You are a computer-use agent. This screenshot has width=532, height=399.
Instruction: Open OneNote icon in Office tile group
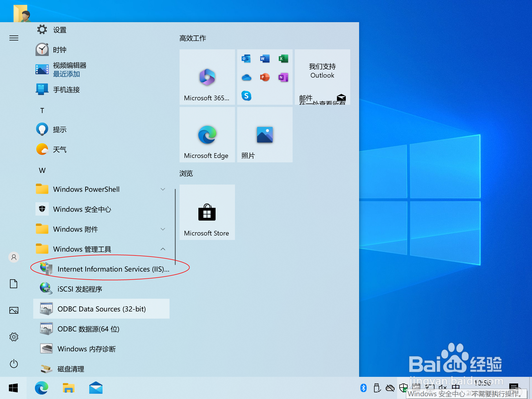click(x=283, y=77)
